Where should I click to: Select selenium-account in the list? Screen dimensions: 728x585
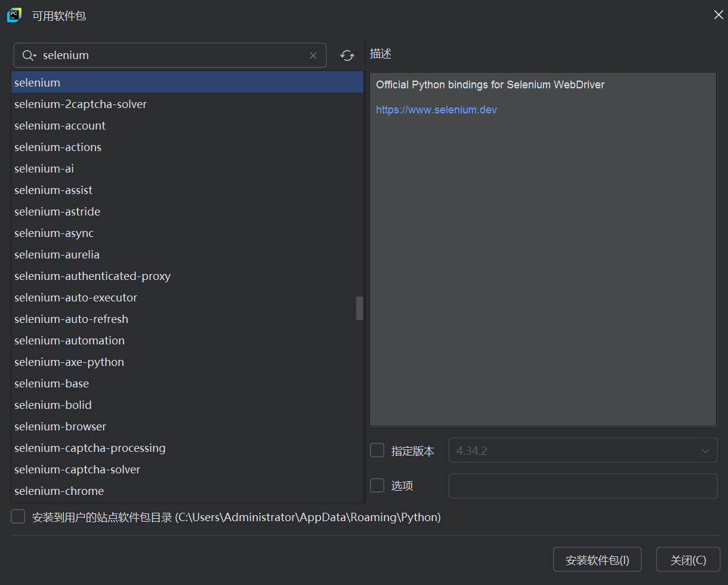pos(187,125)
